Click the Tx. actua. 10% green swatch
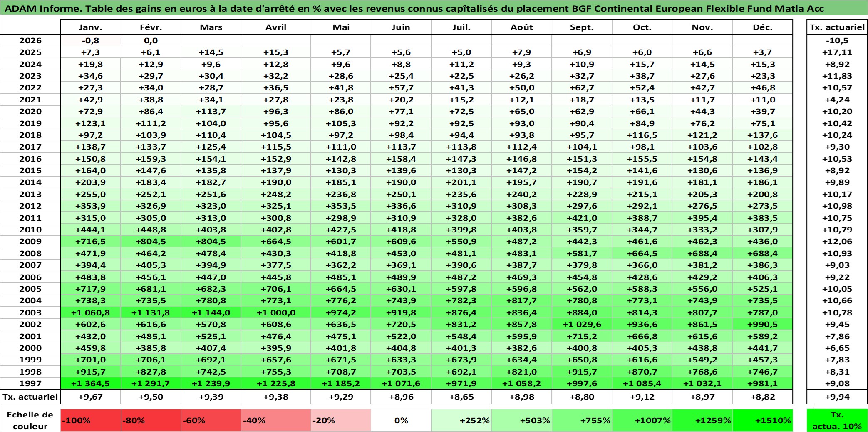 point(837,420)
